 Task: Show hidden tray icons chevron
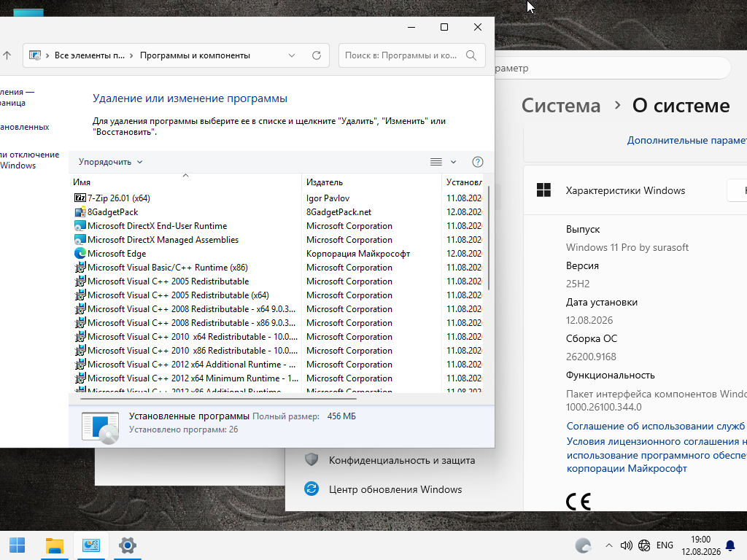point(609,545)
